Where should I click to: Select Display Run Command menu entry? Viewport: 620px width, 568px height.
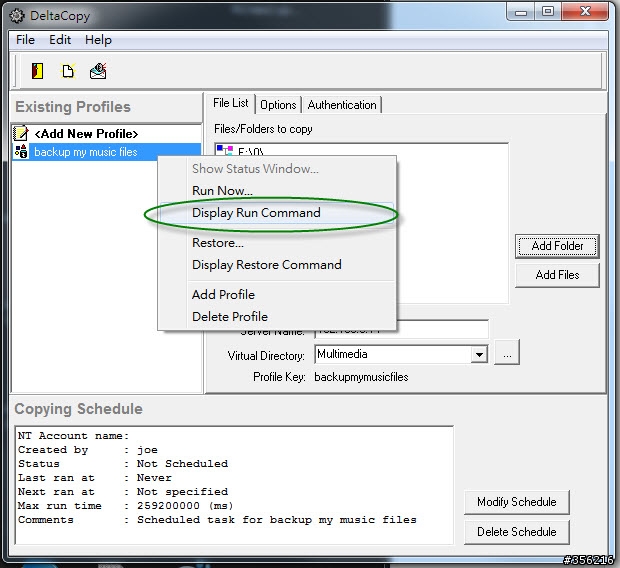click(x=277, y=213)
